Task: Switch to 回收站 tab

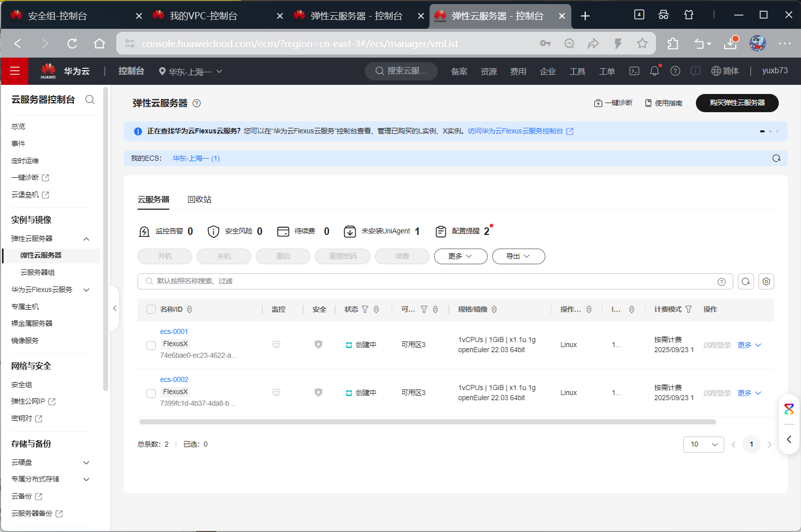Action: 200,200
